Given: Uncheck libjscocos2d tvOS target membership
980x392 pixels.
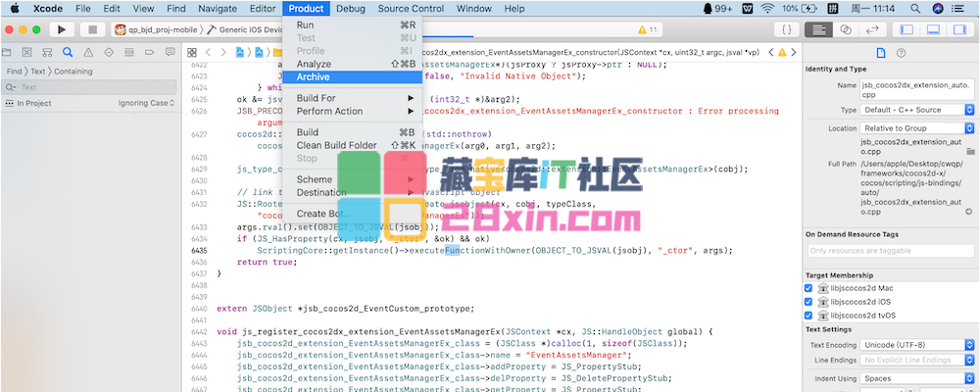Looking at the screenshot, I should tap(808, 316).
